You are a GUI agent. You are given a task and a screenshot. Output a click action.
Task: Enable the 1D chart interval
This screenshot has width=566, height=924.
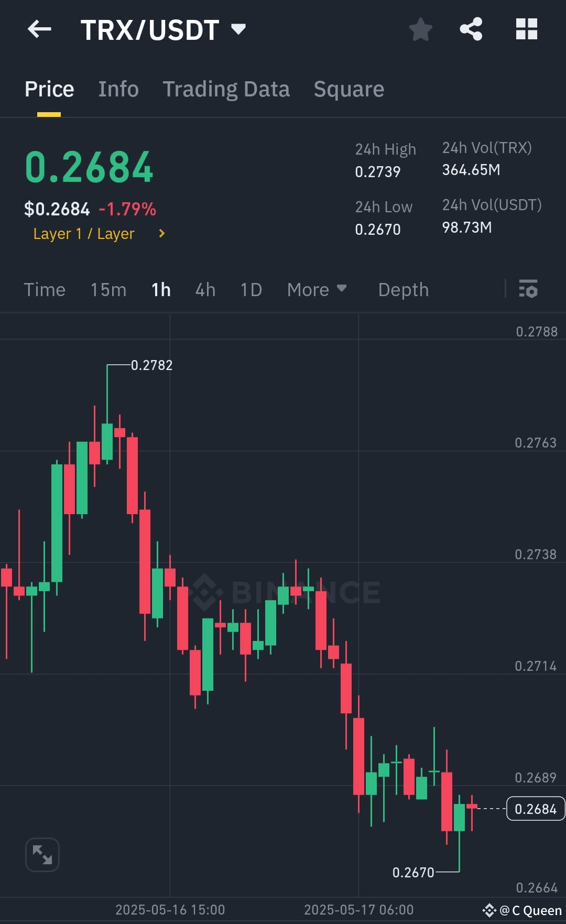point(250,289)
